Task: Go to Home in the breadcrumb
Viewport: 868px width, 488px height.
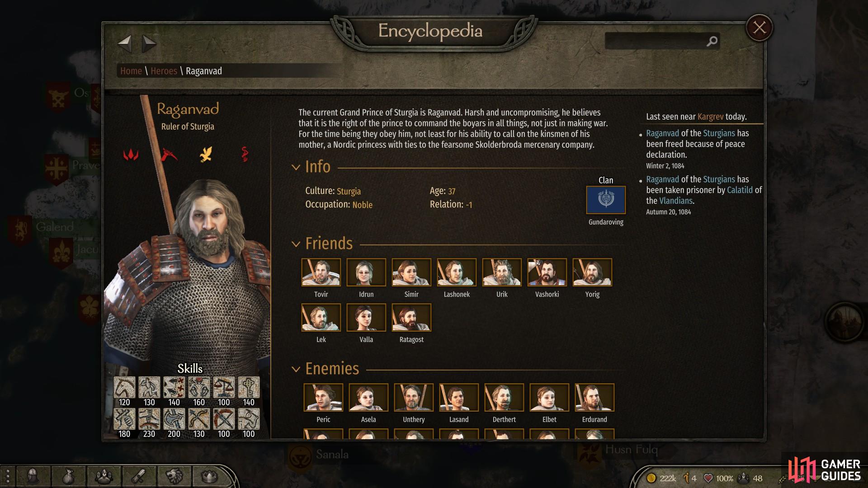Action: [131, 71]
